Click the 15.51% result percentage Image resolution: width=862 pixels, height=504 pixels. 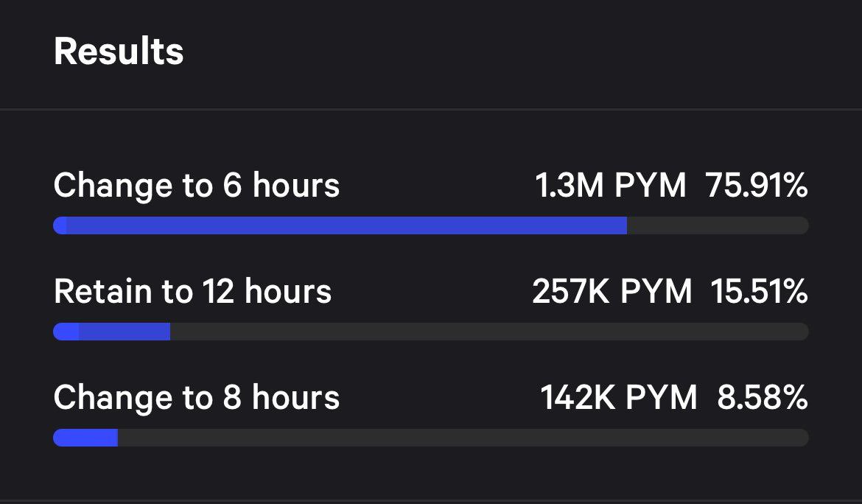pyautogui.click(x=759, y=292)
